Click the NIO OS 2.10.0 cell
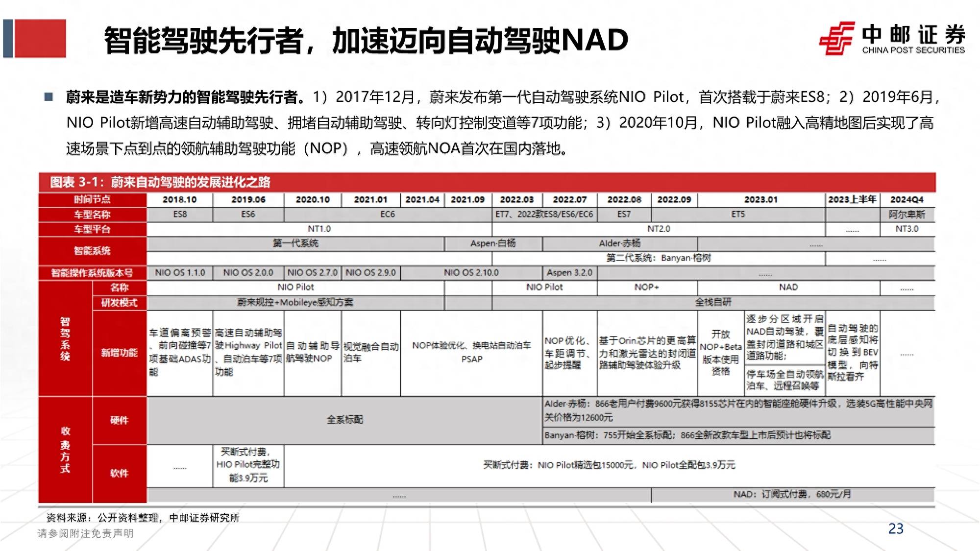Screen dimensions: 980x551 coord(471,273)
